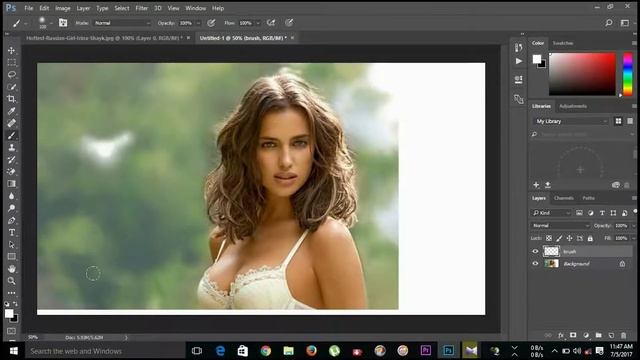
Task: Select the Rectangle shape tool
Action: click(11, 257)
